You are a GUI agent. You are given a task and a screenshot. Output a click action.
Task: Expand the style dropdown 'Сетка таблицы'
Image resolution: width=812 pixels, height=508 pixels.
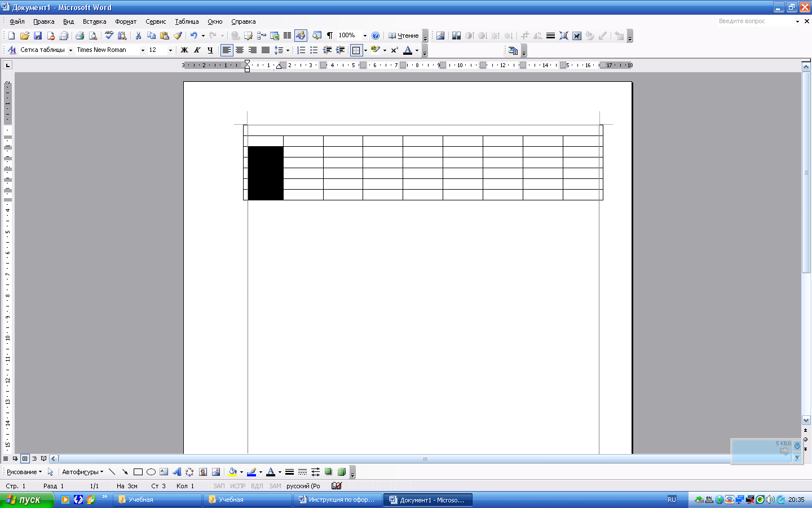coord(70,50)
